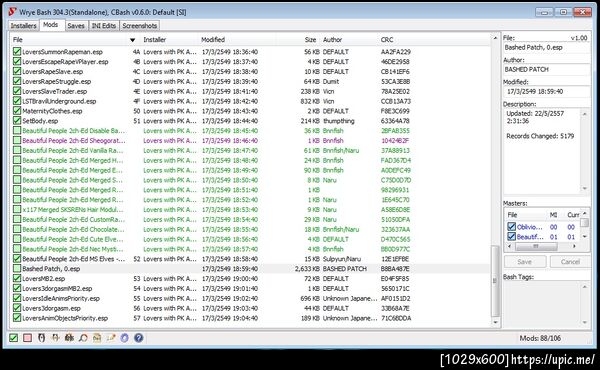Toggle the Lovers3dorgasm.esp checkbox
Image resolution: width=600 pixels, height=370 pixels.
tap(17, 308)
